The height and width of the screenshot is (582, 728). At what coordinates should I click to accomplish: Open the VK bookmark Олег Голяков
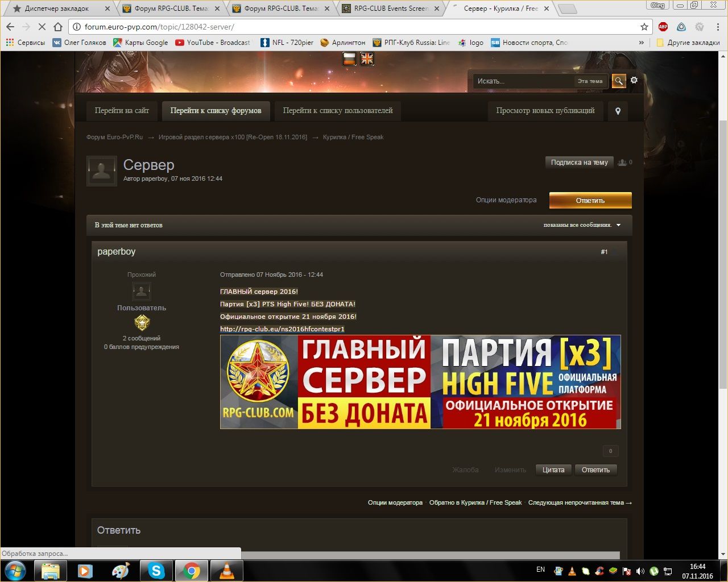click(x=79, y=43)
